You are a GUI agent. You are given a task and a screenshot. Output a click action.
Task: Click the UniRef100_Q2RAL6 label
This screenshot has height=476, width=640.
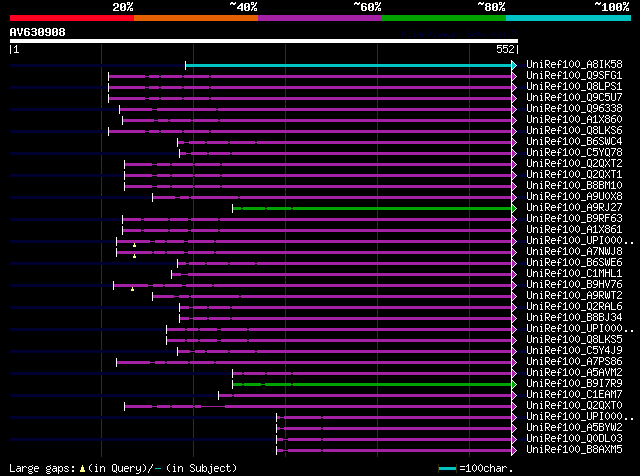(574, 307)
